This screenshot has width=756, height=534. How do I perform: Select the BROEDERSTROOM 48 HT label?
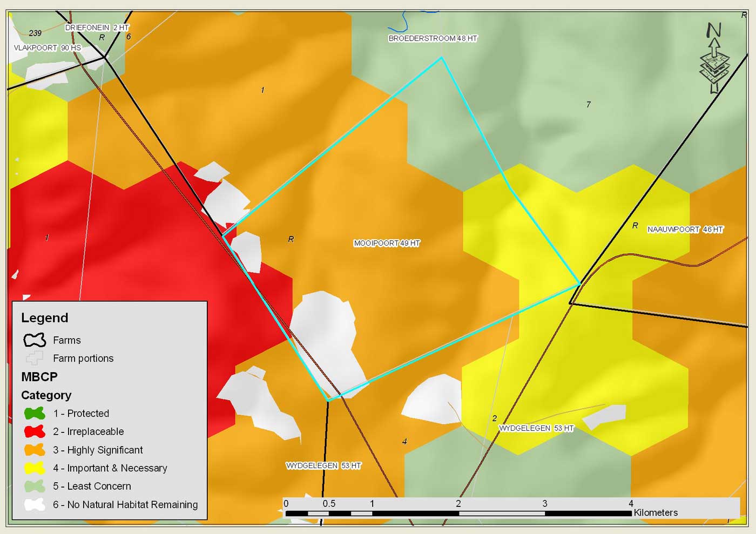[x=433, y=38]
